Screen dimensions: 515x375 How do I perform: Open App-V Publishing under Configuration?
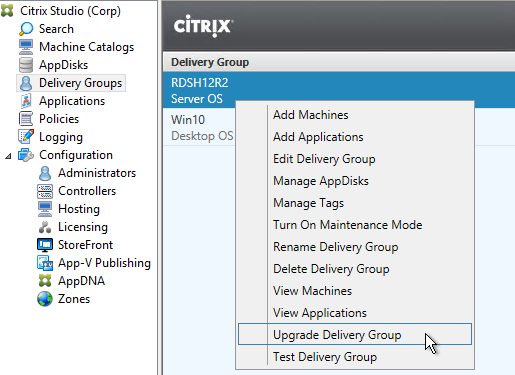coord(104,263)
